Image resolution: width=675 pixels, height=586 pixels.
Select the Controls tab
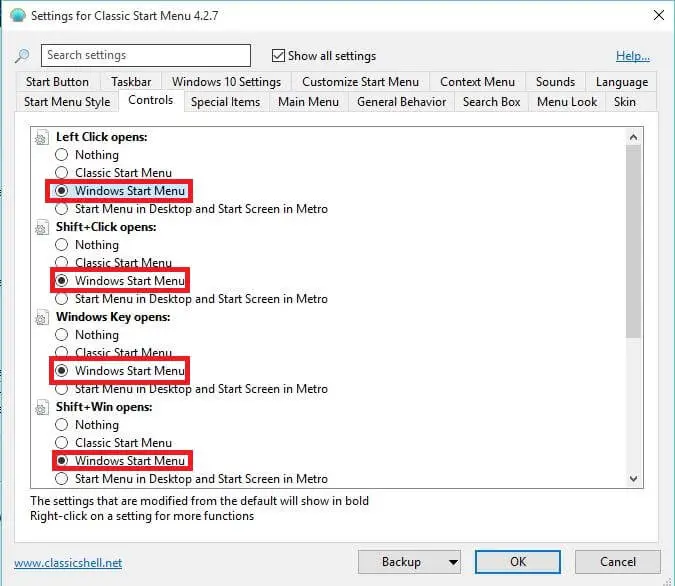[151, 100]
